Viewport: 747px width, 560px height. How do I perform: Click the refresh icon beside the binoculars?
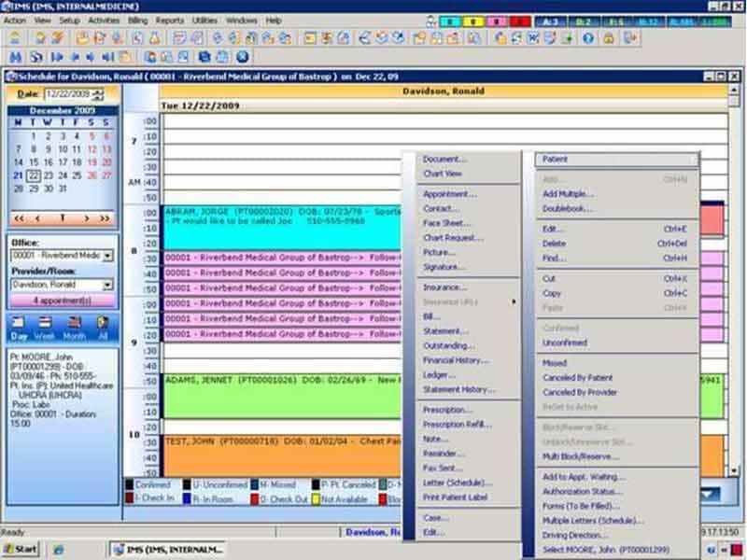pos(36,57)
